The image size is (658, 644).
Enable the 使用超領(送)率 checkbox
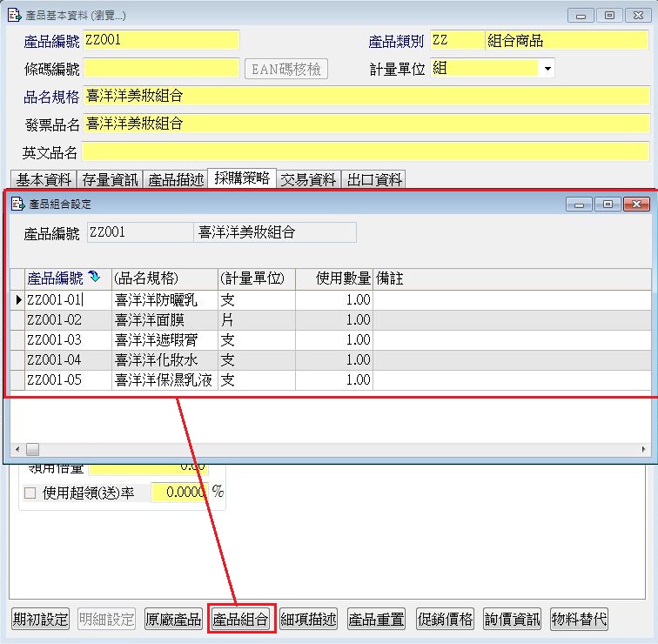click(30, 493)
